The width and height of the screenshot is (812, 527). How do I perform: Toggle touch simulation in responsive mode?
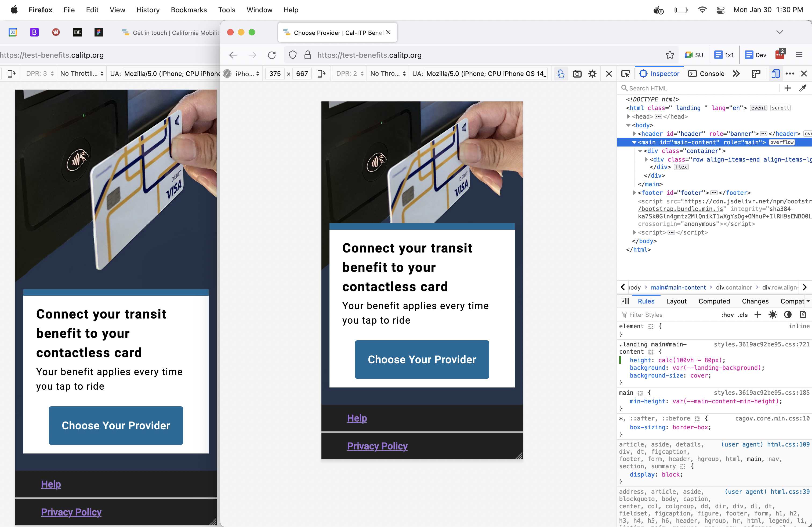[561, 74]
